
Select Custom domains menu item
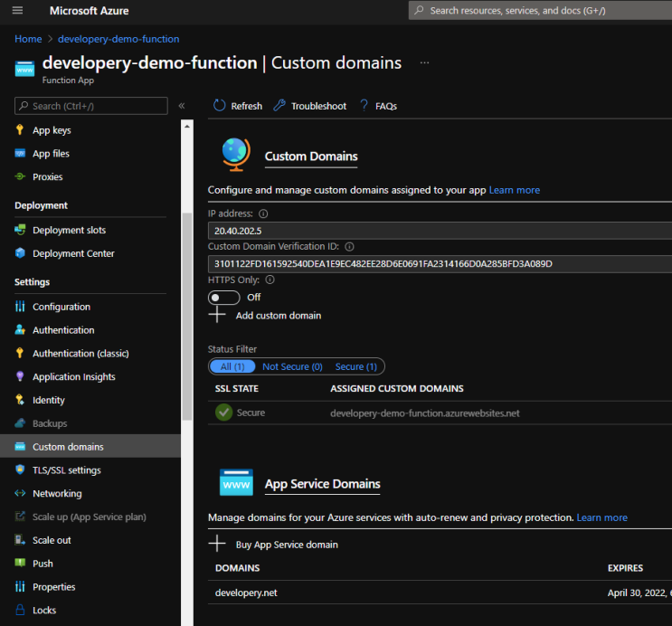90,446
